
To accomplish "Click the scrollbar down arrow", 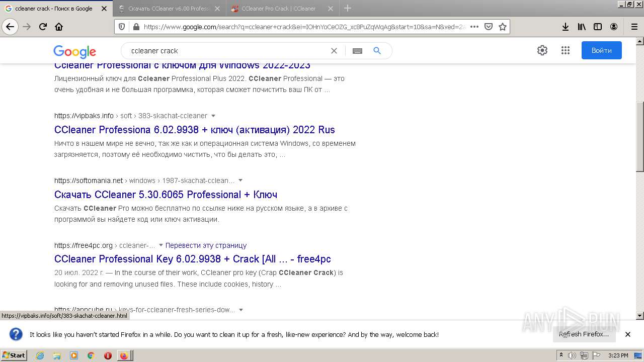I will point(640,316).
